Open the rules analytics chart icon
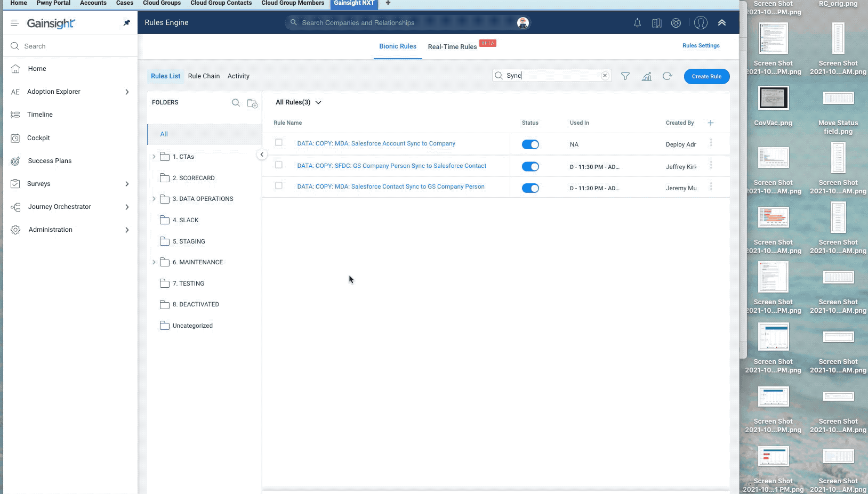 pyautogui.click(x=647, y=76)
